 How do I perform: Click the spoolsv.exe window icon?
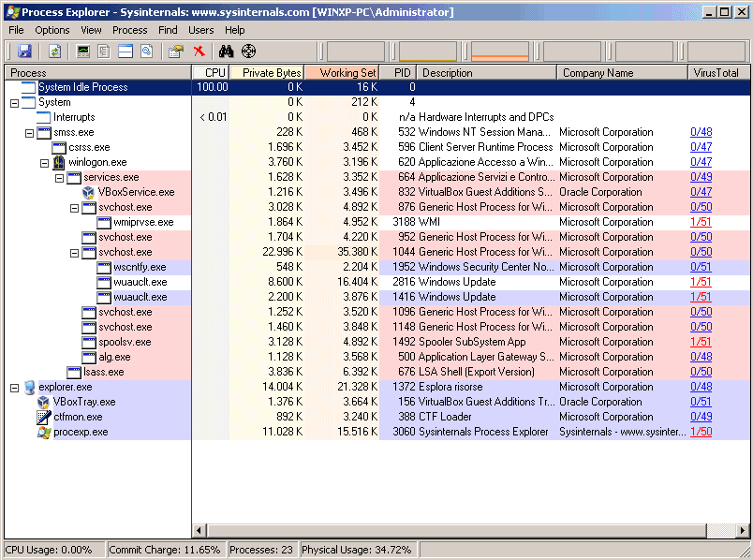(88, 343)
